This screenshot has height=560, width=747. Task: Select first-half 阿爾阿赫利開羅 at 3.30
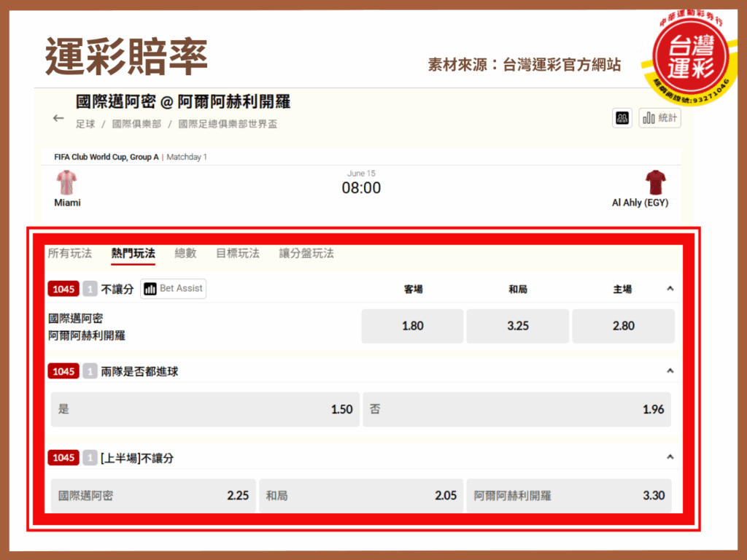[569, 496]
